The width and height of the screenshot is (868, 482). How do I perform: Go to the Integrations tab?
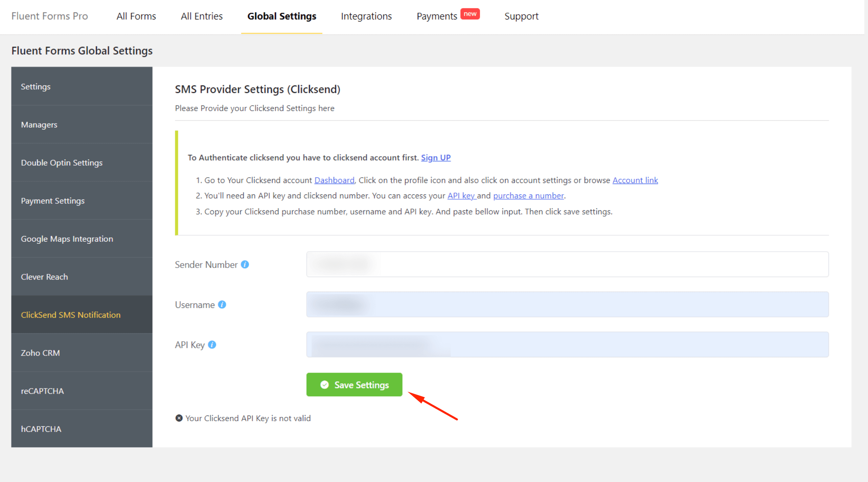point(366,16)
